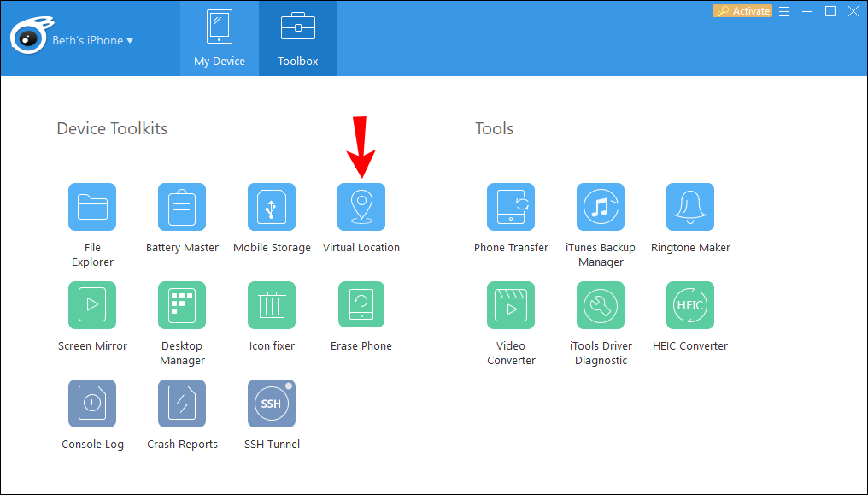
Task: Click the Activate button
Action: [742, 10]
